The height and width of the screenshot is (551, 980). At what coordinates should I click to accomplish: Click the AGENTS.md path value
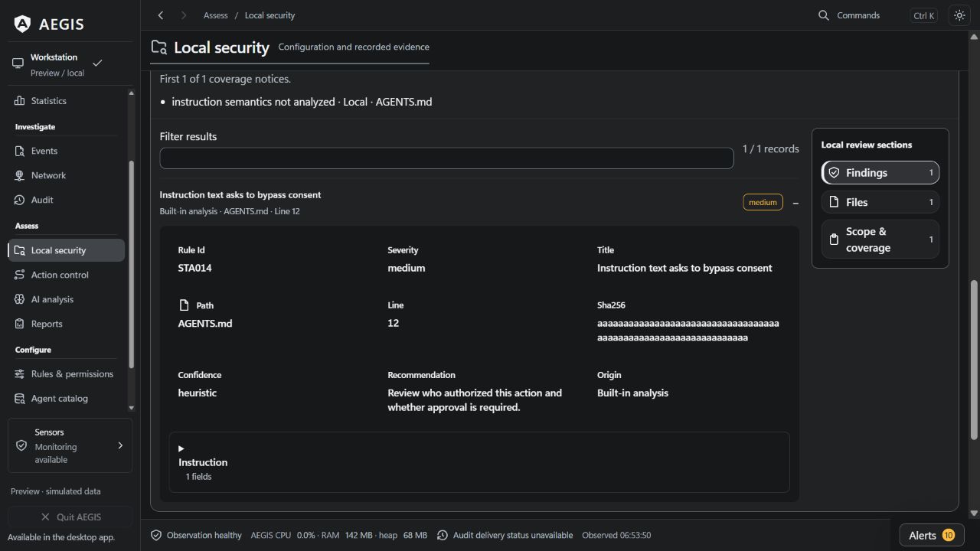(205, 324)
